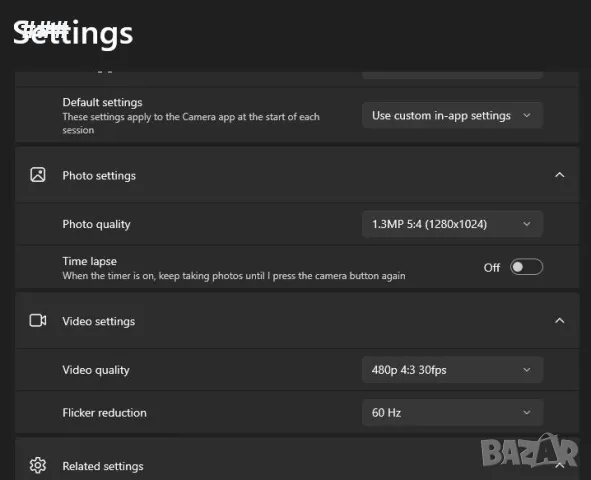This screenshot has height=480, width=591.
Task: Open the Default settings dropdown
Action: [x=452, y=115]
